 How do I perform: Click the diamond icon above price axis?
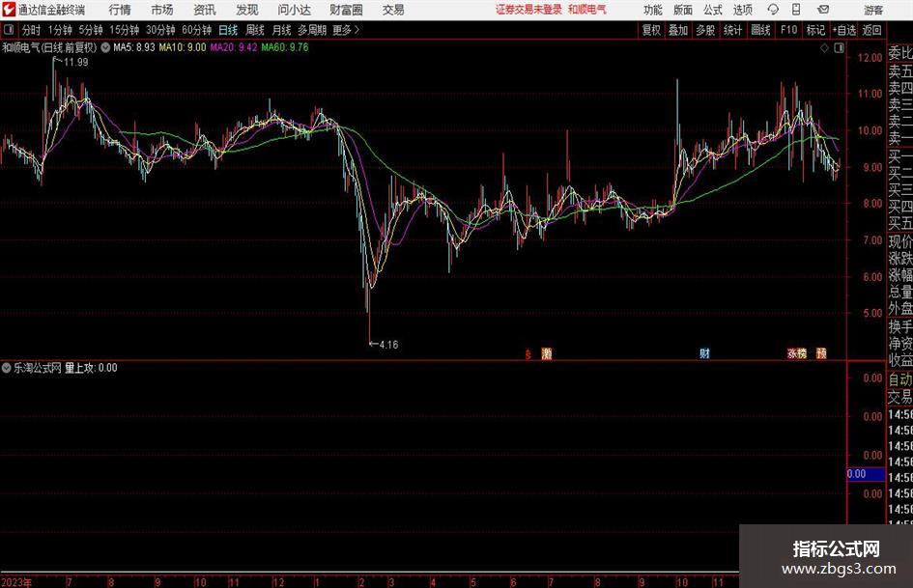[x=824, y=48]
